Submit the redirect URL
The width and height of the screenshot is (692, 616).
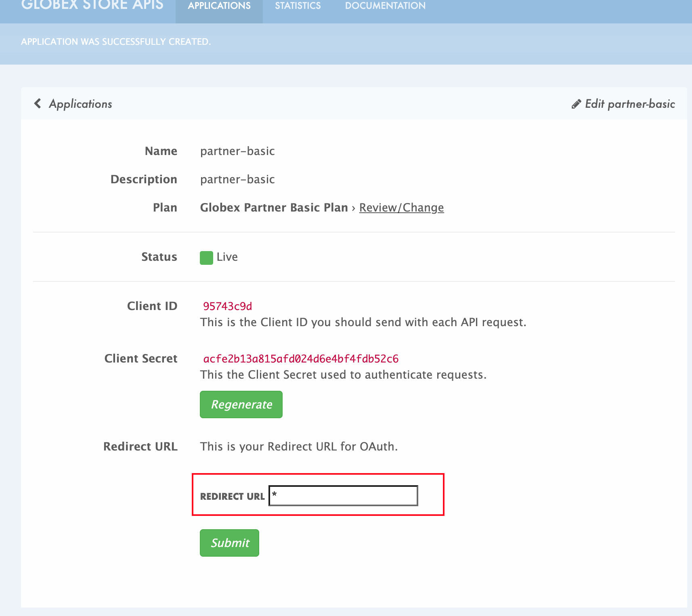[229, 543]
